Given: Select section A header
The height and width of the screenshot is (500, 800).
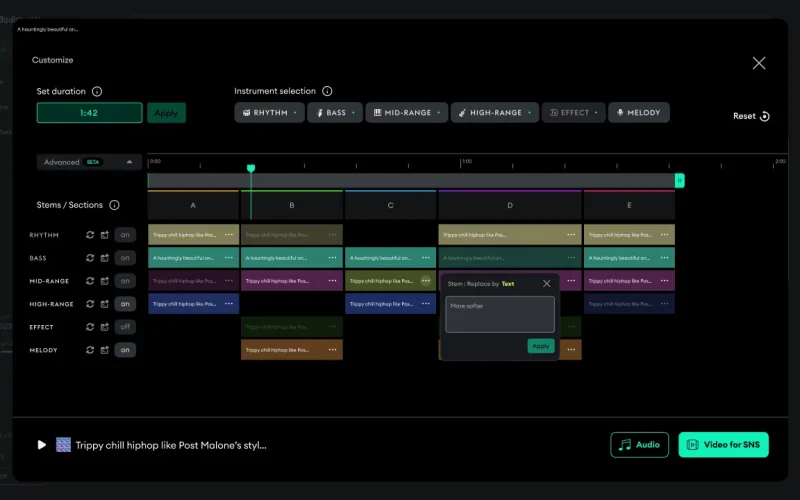Looking at the screenshot, I should click(x=193, y=205).
